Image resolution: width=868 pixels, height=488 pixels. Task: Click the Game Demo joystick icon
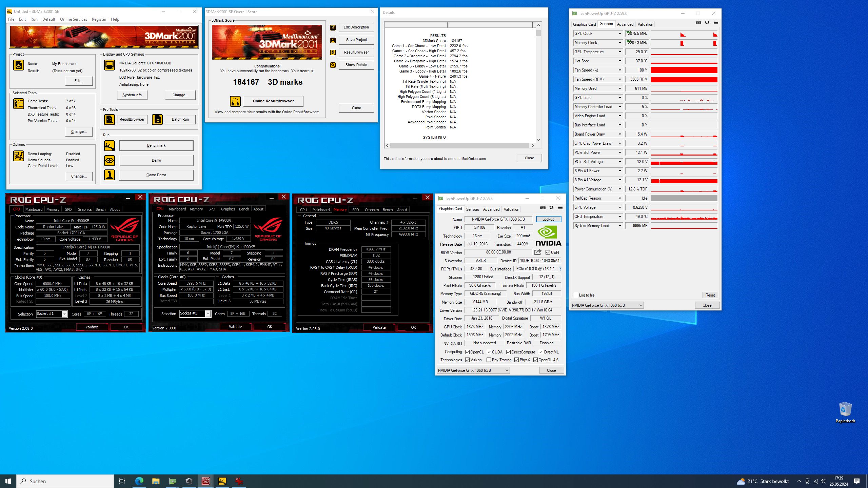(x=109, y=175)
